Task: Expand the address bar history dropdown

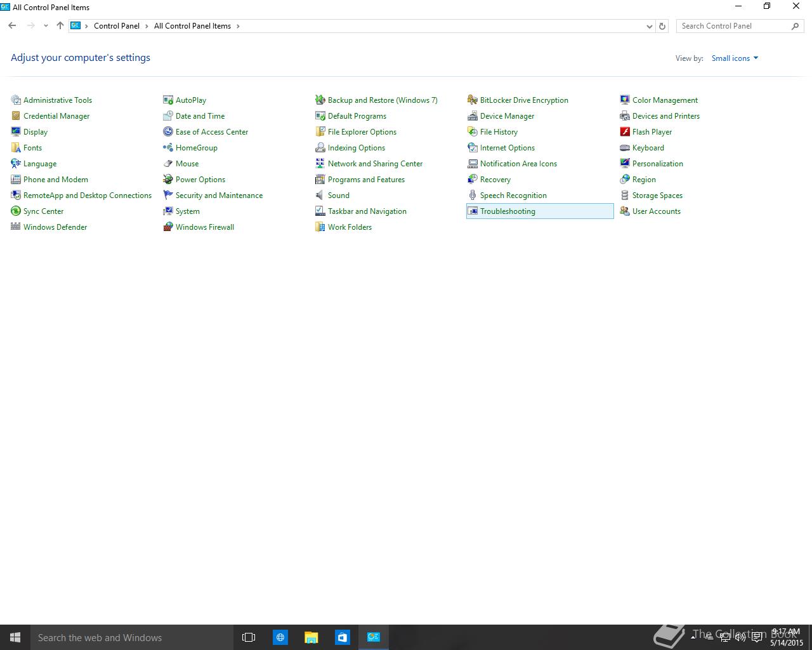Action: [x=649, y=26]
